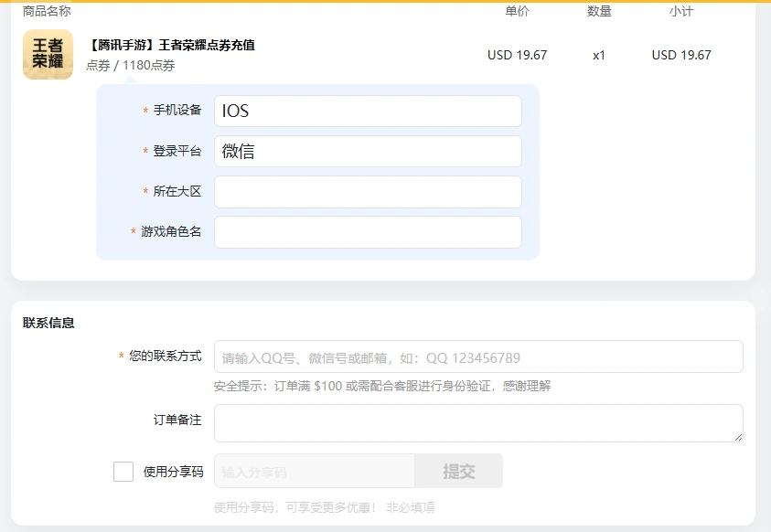Click the 手机设备 field label
Screen dimensions: 771x532
(x=177, y=110)
